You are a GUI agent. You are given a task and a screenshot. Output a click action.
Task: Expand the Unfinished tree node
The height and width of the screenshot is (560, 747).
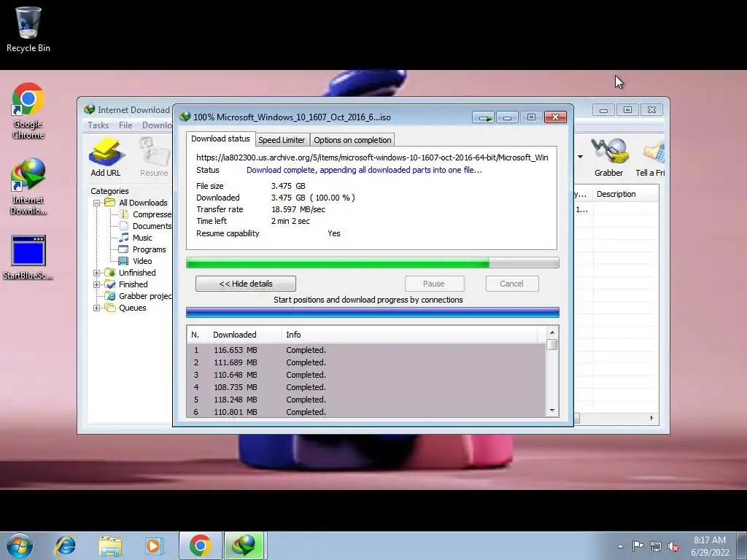97,273
